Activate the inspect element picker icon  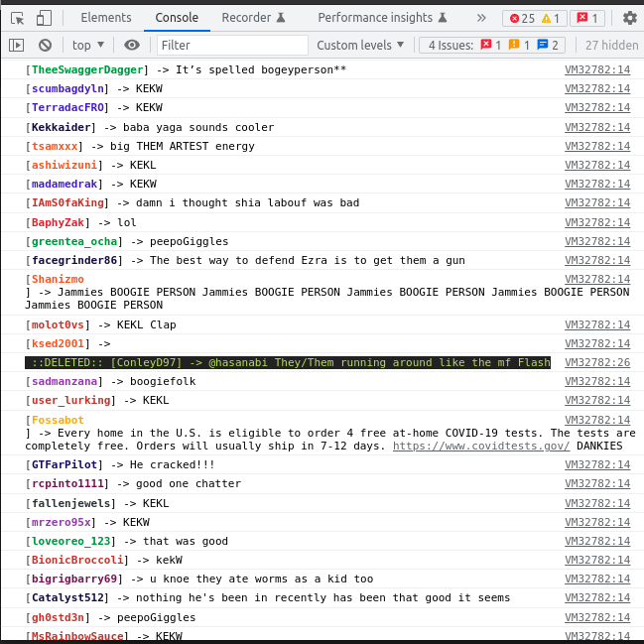click(17, 18)
